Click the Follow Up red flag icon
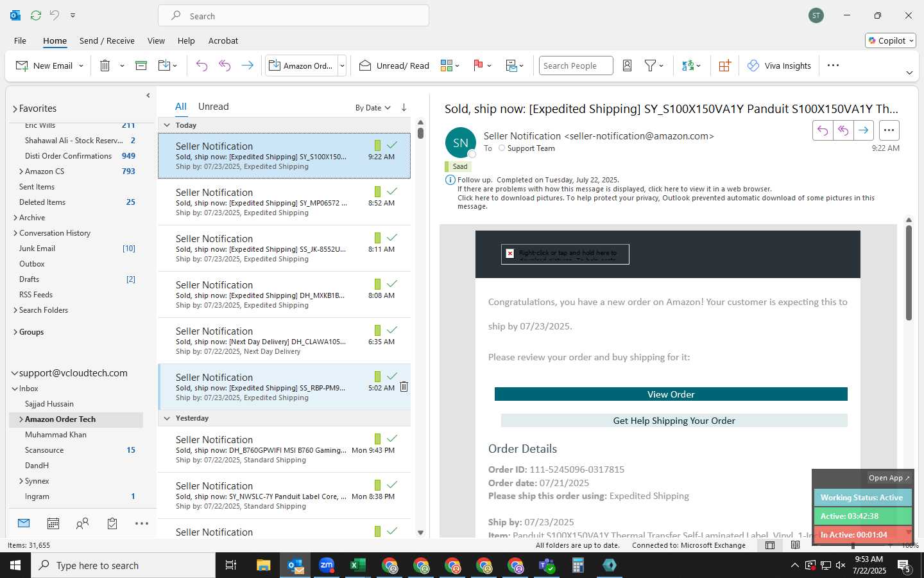Viewport: 924px width, 578px height. point(478,66)
